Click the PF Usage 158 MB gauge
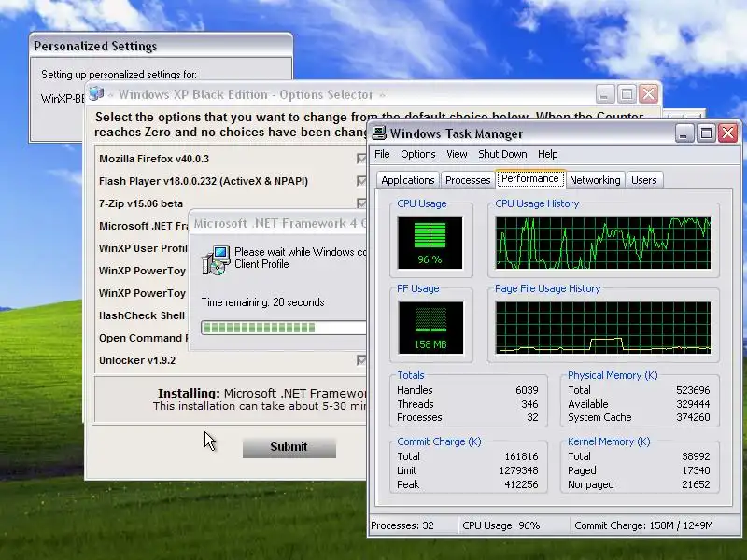The height and width of the screenshot is (560, 747). (430, 328)
